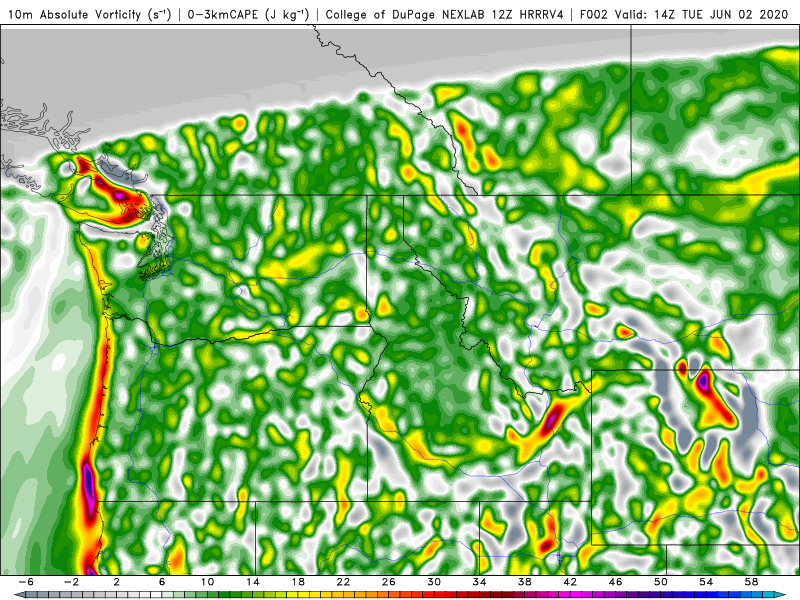The height and width of the screenshot is (600, 800).
Task: Click the '12Z HRRRV4' model run label
Action: (x=528, y=15)
